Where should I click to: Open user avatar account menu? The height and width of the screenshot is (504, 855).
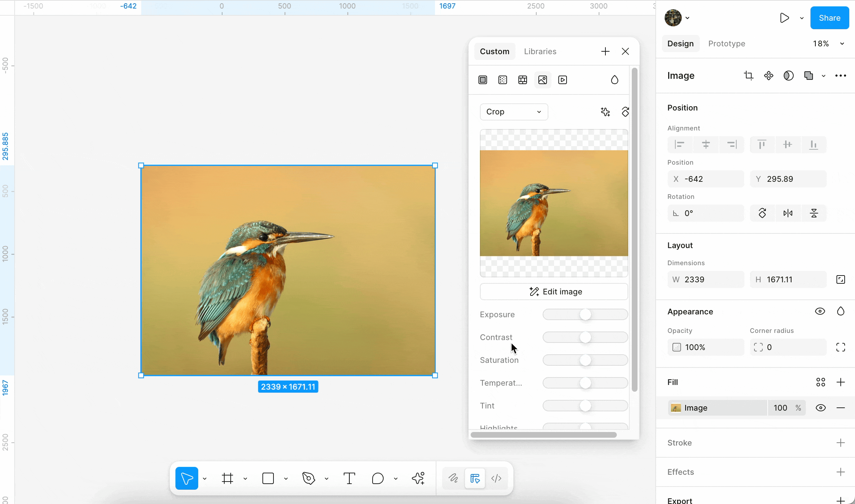coord(677,18)
